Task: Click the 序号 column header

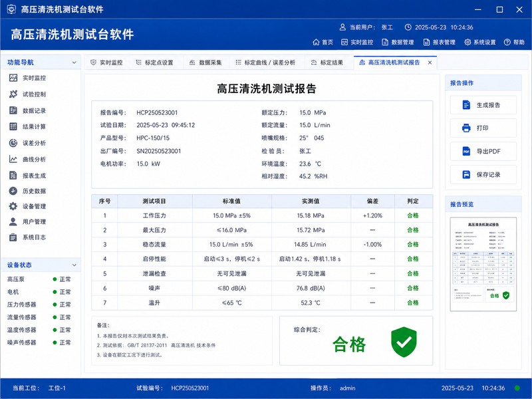Action: (104, 201)
